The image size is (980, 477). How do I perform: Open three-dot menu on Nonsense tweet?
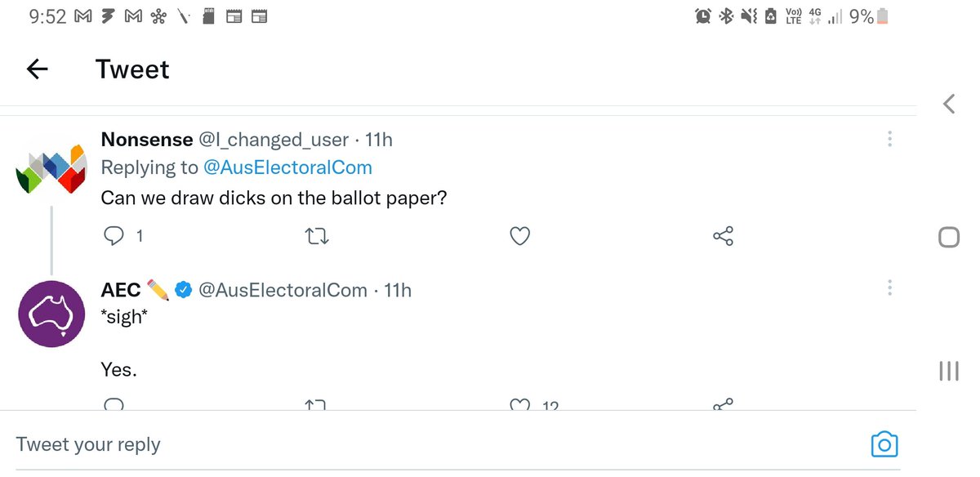pos(889,140)
